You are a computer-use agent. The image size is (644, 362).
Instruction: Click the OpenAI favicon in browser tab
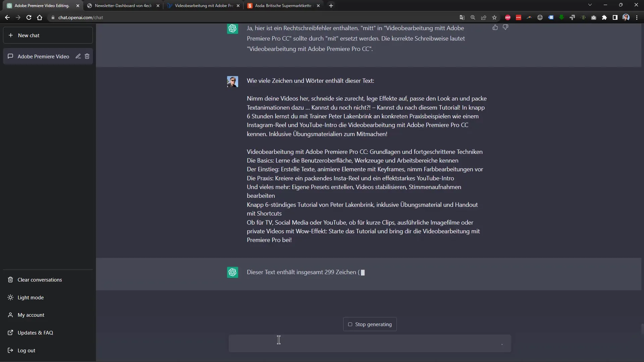pyautogui.click(x=9, y=5)
